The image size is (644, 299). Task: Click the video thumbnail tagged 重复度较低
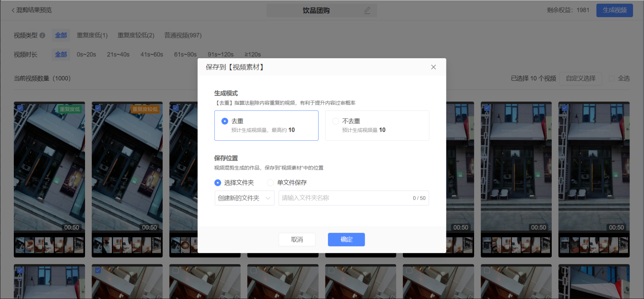pyautogui.click(x=127, y=167)
